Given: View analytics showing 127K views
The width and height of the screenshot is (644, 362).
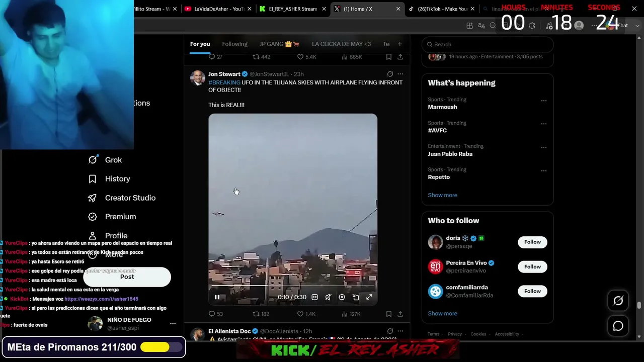Looking at the screenshot, I should pyautogui.click(x=351, y=314).
